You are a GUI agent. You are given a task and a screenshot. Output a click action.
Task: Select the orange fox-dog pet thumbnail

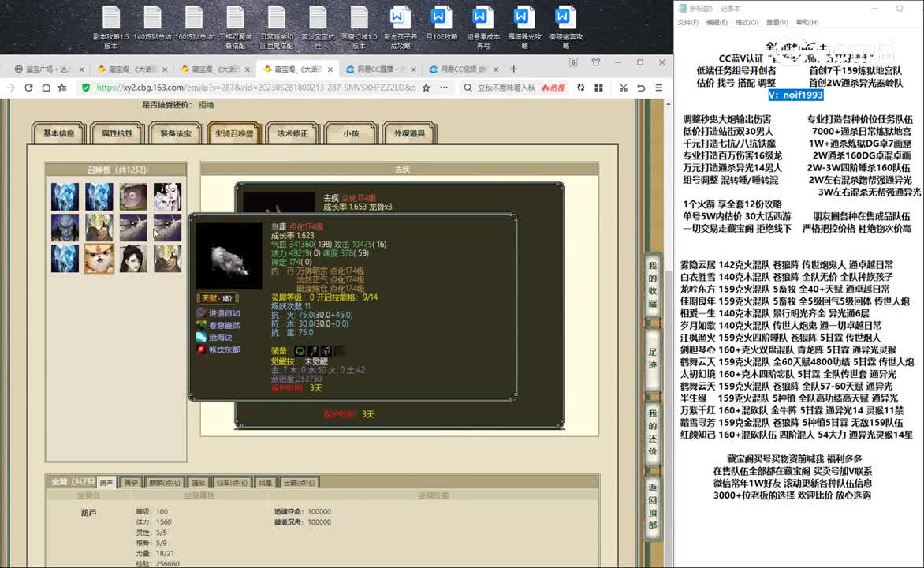pos(99,258)
